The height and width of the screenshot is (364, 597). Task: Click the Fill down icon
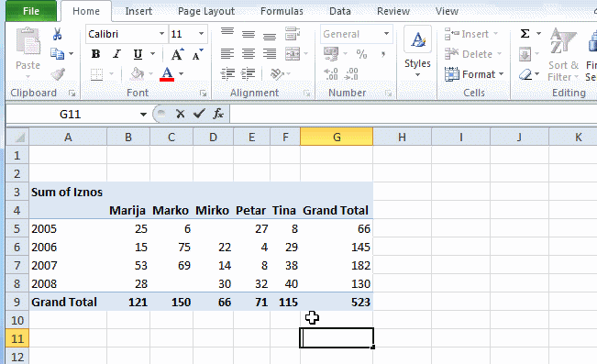[525, 54]
